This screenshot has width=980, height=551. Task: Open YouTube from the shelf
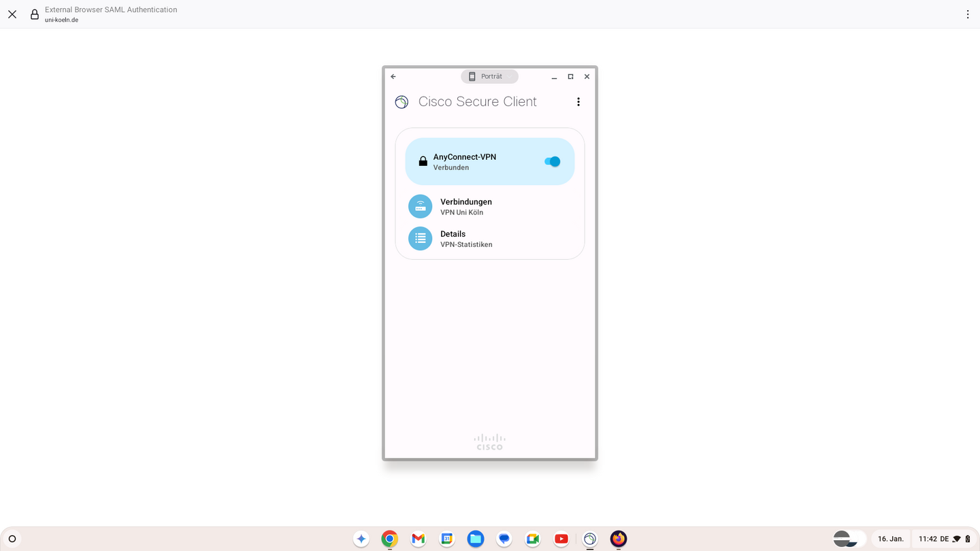(x=561, y=539)
